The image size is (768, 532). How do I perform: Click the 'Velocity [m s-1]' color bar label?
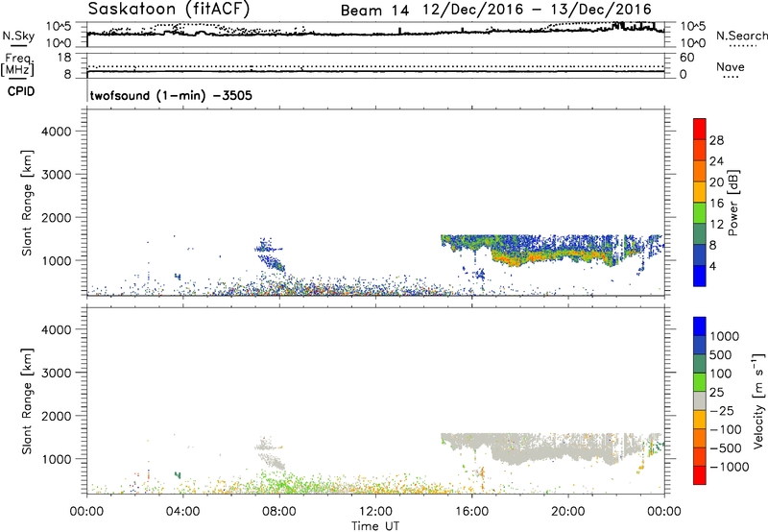(x=758, y=400)
